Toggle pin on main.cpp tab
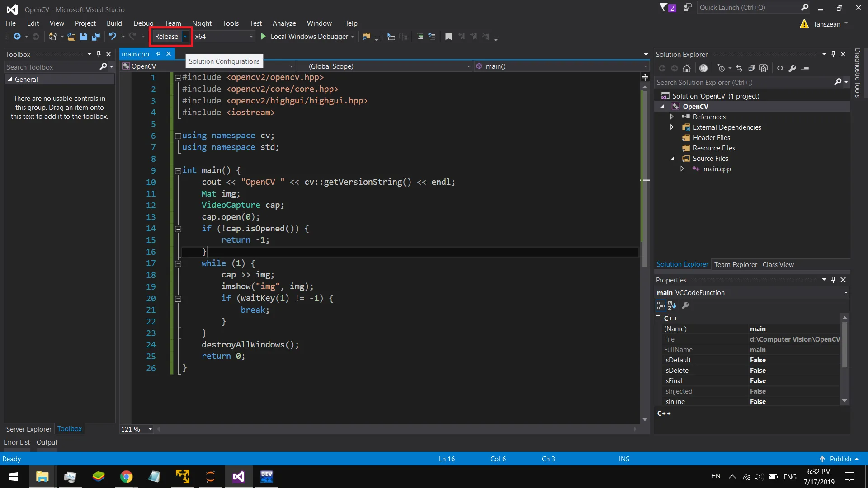 [158, 54]
